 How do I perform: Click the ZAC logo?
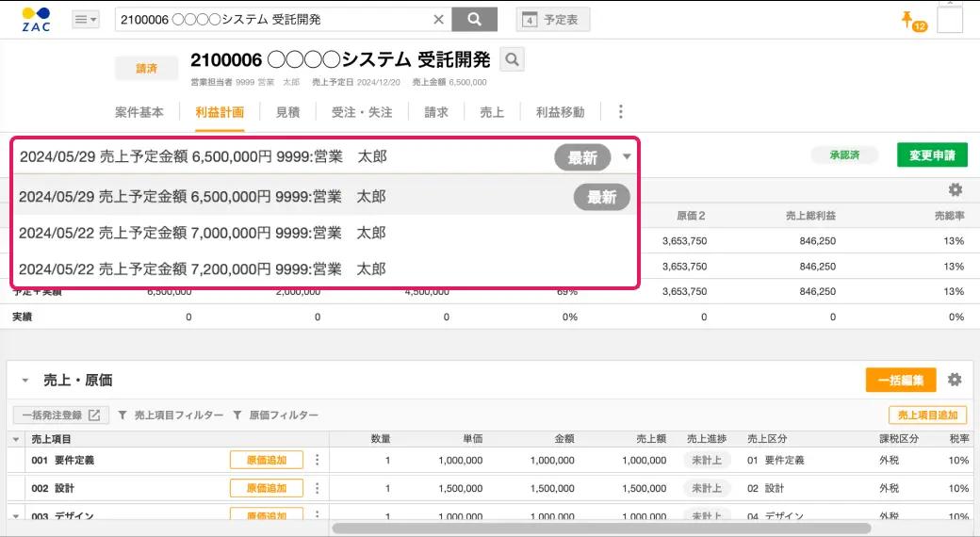(x=36, y=19)
